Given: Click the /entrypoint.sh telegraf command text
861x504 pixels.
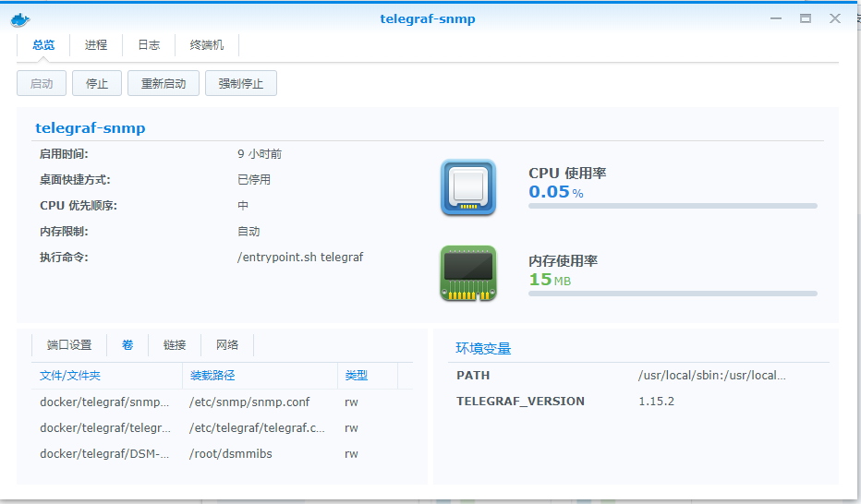Looking at the screenshot, I should (x=300, y=258).
